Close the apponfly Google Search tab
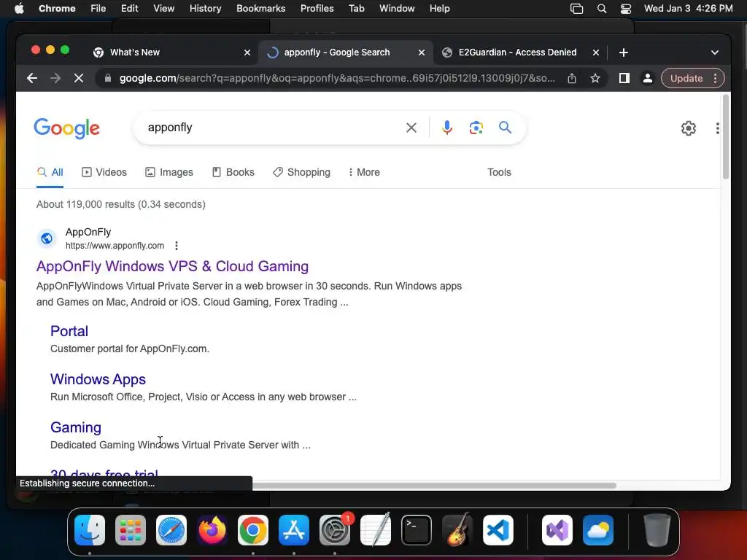The height and width of the screenshot is (560, 747). point(422,52)
